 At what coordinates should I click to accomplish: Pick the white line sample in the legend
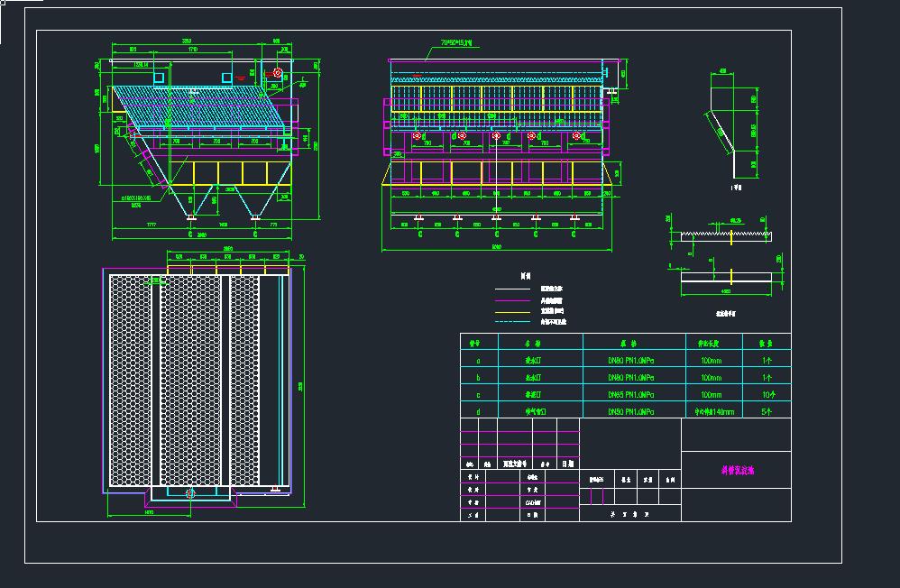point(514,289)
